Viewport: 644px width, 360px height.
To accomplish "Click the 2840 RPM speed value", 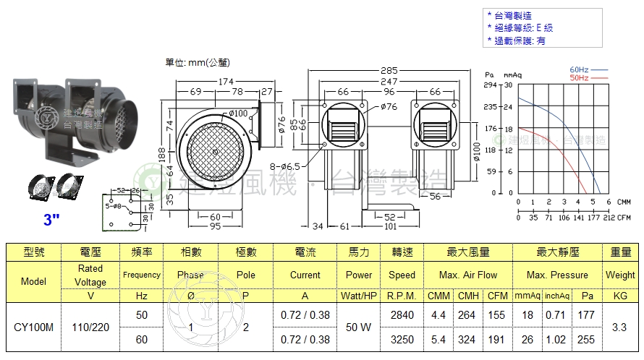I will [x=402, y=315].
